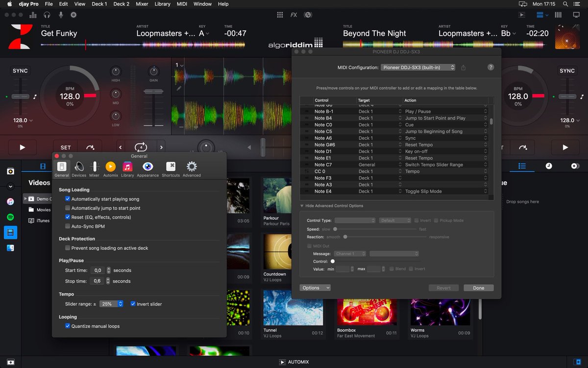Toggle SYNC on deck 2
The height and width of the screenshot is (368, 588).
567,71
